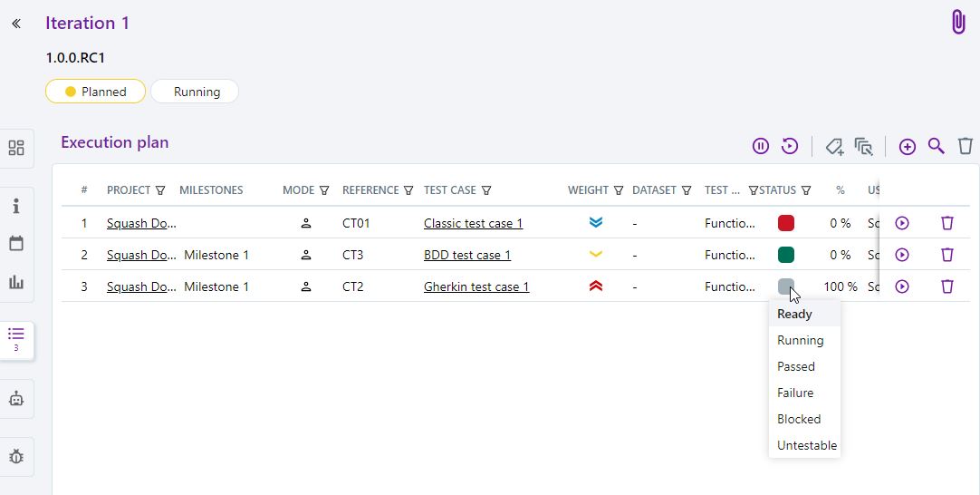This screenshot has width=980, height=495.
Task: Open the WEIGHT column filter
Action: click(x=619, y=190)
